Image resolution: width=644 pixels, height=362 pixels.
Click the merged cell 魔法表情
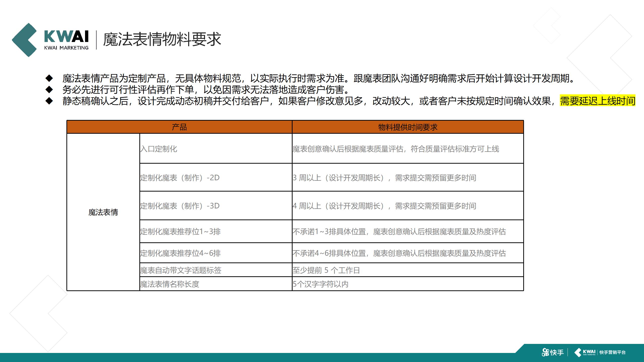103,212
